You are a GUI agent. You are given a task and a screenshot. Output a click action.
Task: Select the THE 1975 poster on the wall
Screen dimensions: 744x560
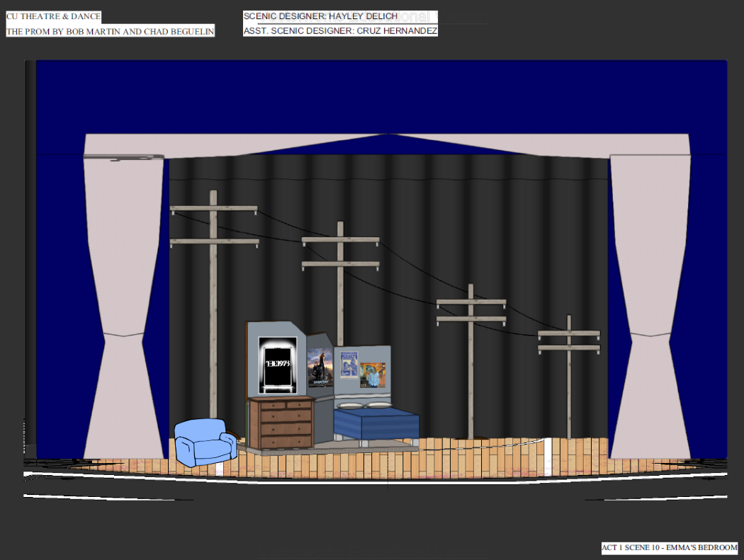point(278,363)
